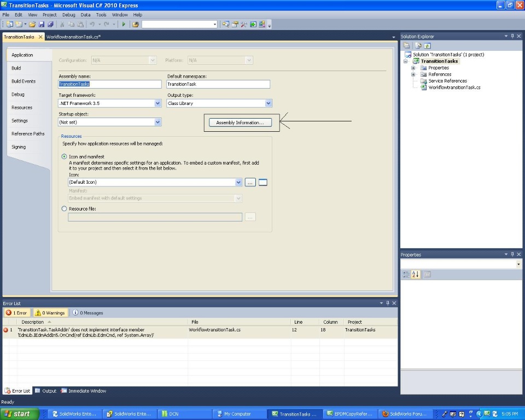Click the Paste toolbar icon
The height and width of the screenshot is (420, 525).
(x=80, y=24)
